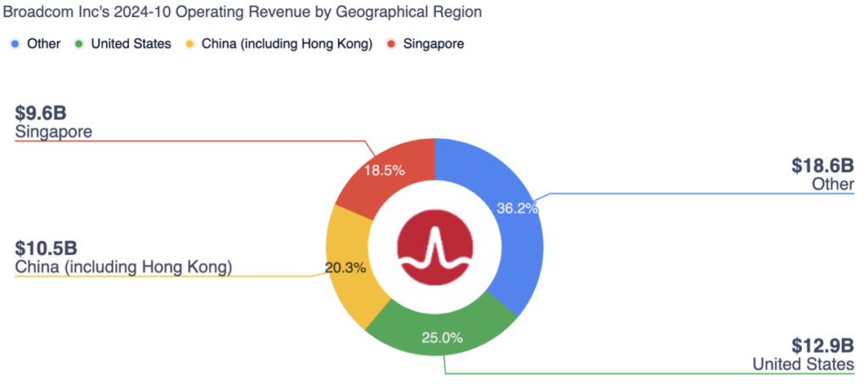Click the $9.6B Singapore value label
Viewport: 868px width, 384px height.
coord(42,113)
